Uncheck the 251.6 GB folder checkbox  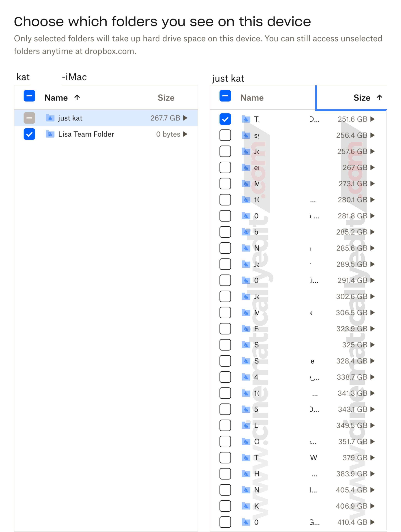click(225, 119)
